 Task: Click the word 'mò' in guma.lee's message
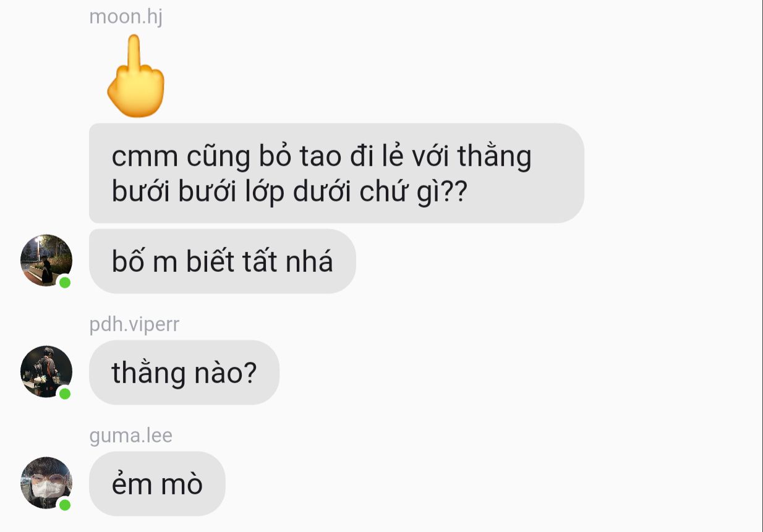182,484
